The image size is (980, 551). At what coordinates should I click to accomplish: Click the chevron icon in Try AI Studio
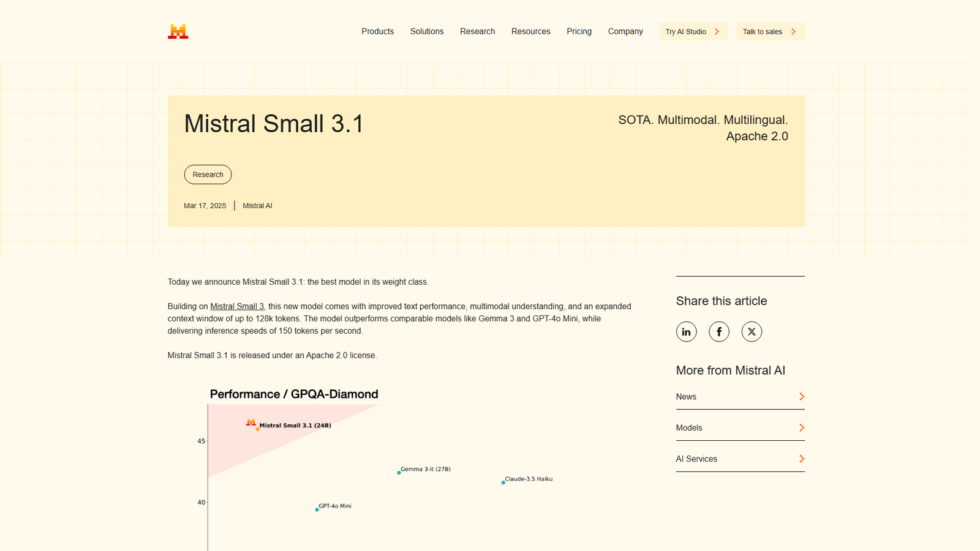click(x=715, y=31)
